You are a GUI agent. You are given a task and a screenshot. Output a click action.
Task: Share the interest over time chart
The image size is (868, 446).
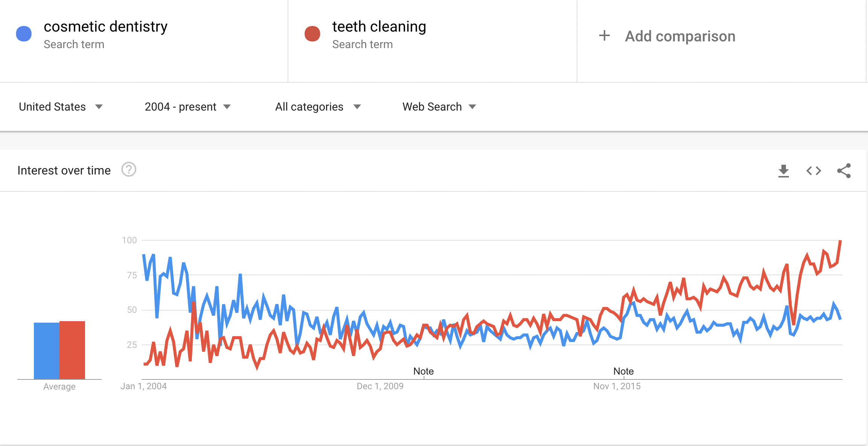click(844, 171)
